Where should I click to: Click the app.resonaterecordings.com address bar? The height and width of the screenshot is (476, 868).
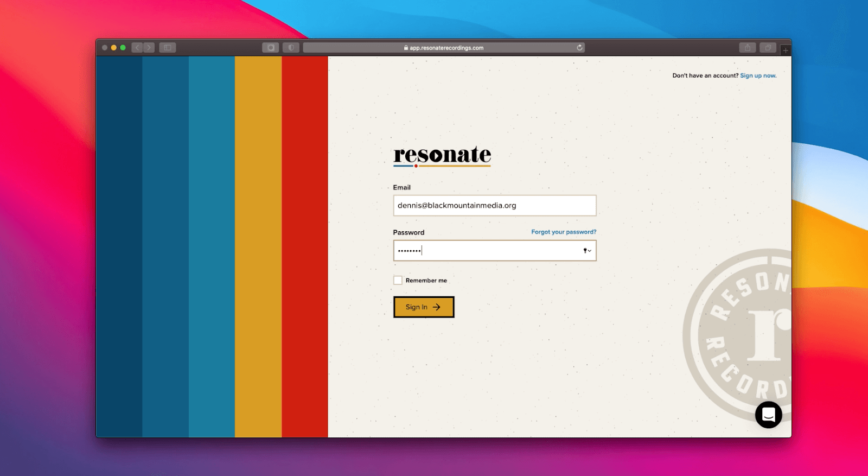pos(444,48)
